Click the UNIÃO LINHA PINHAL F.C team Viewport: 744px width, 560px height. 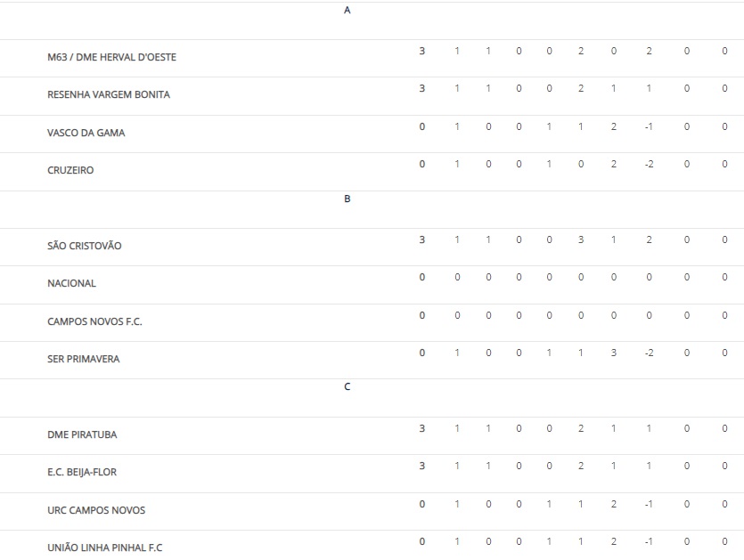105,548
